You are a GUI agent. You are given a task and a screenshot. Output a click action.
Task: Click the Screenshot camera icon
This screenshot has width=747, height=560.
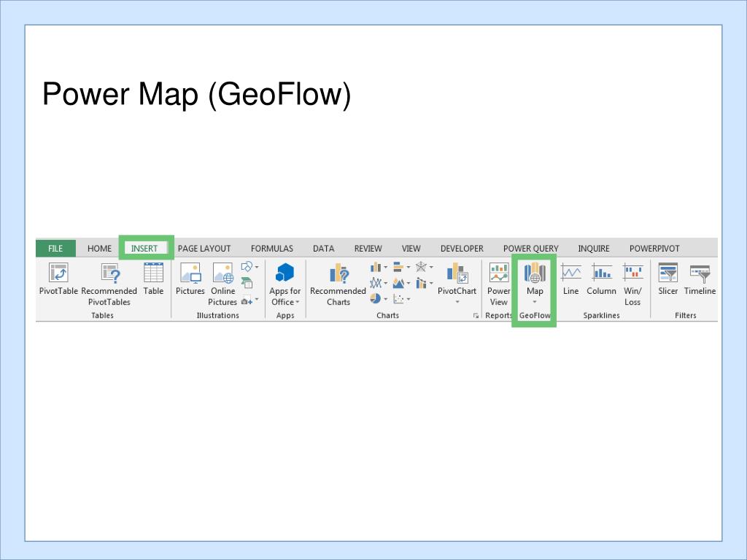point(247,300)
